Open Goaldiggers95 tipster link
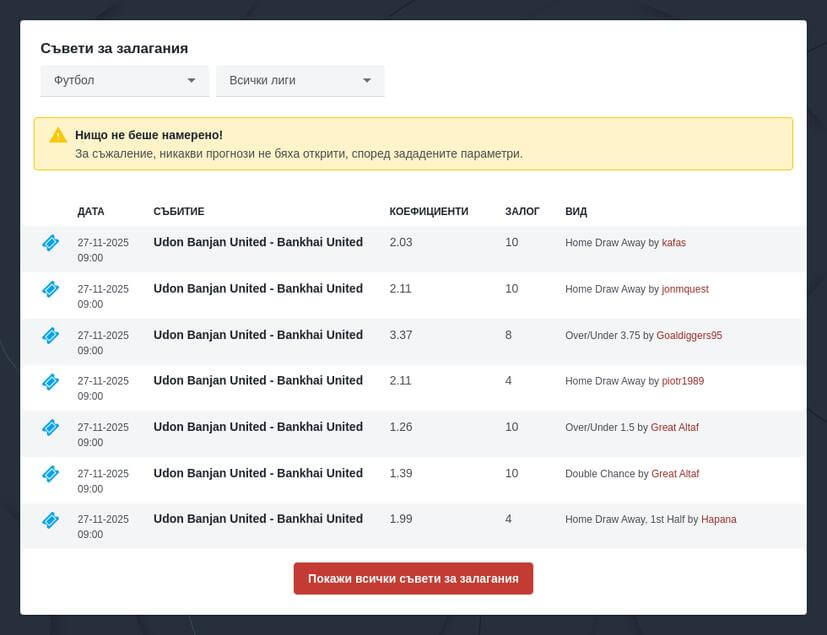Screen dimensions: 827x635 (x=689, y=335)
